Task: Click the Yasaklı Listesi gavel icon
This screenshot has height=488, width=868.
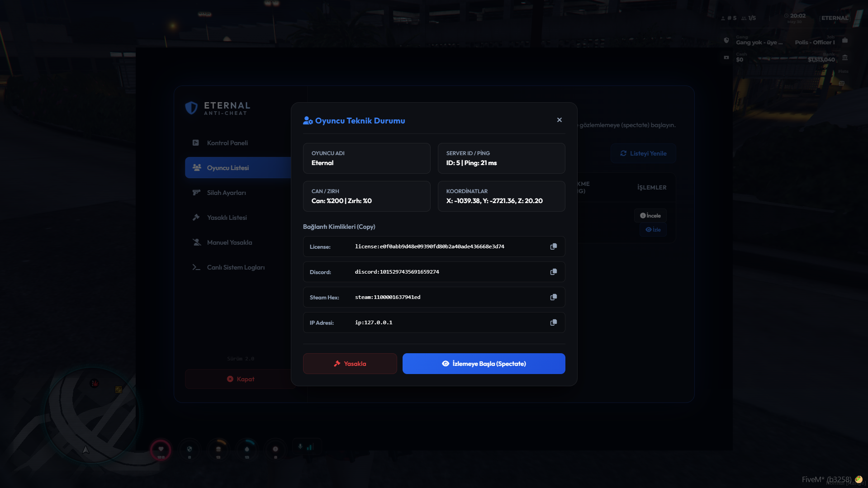Action: tap(196, 218)
